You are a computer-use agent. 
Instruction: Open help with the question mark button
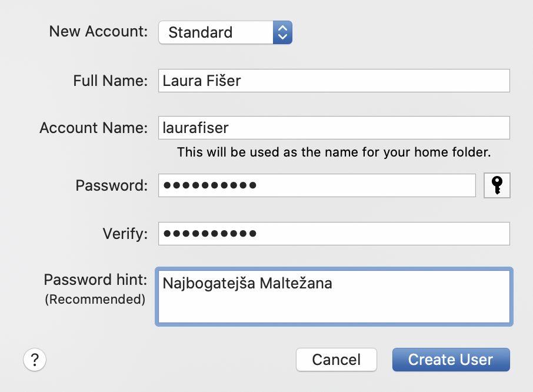pyautogui.click(x=35, y=360)
